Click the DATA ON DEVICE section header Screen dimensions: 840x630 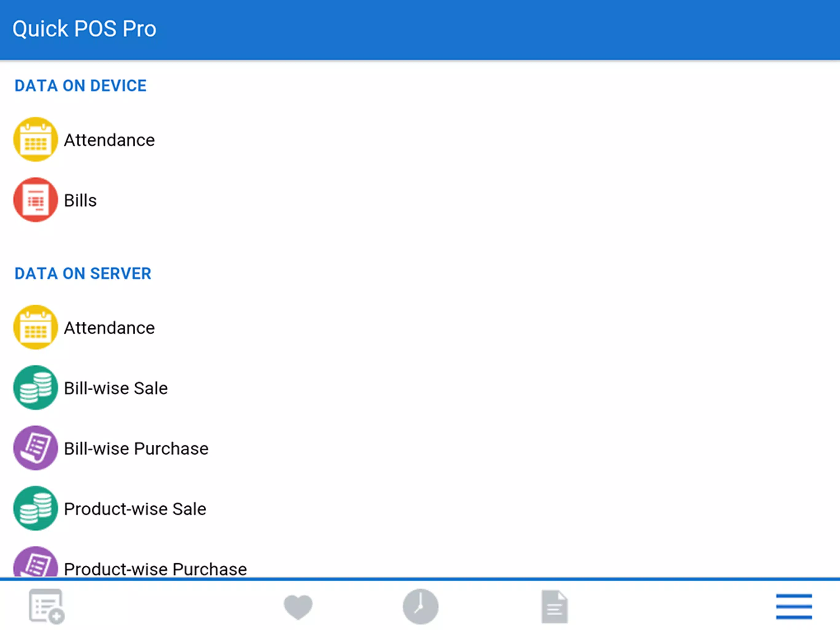tap(81, 86)
